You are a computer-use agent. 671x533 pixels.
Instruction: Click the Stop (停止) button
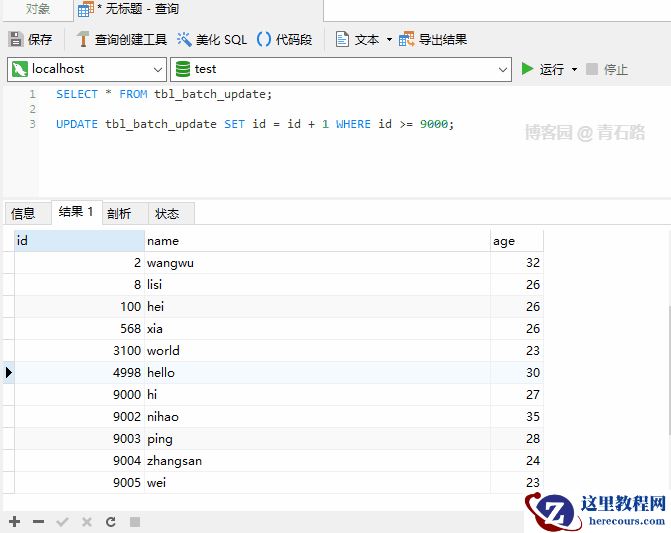tap(607, 69)
